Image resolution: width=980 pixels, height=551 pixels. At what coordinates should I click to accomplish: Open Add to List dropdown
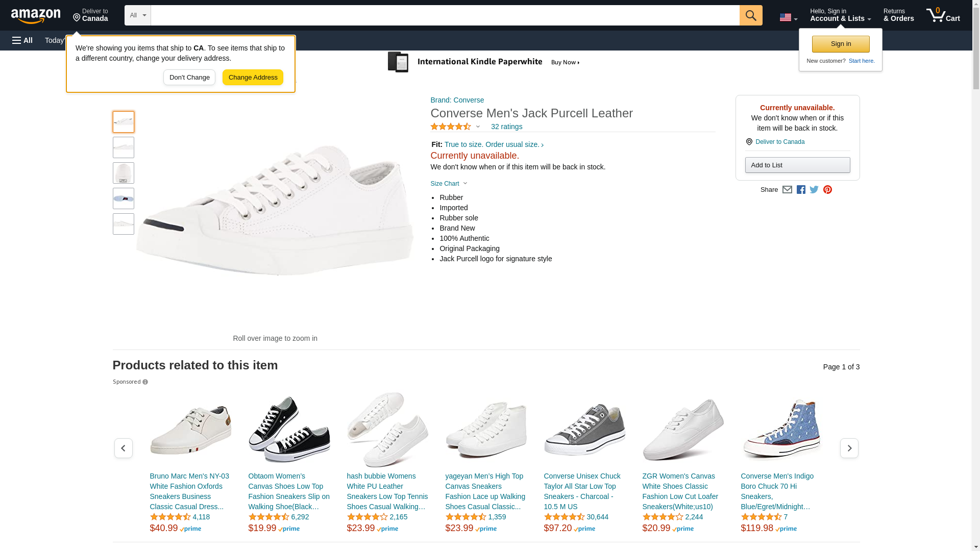(x=797, y=165)
